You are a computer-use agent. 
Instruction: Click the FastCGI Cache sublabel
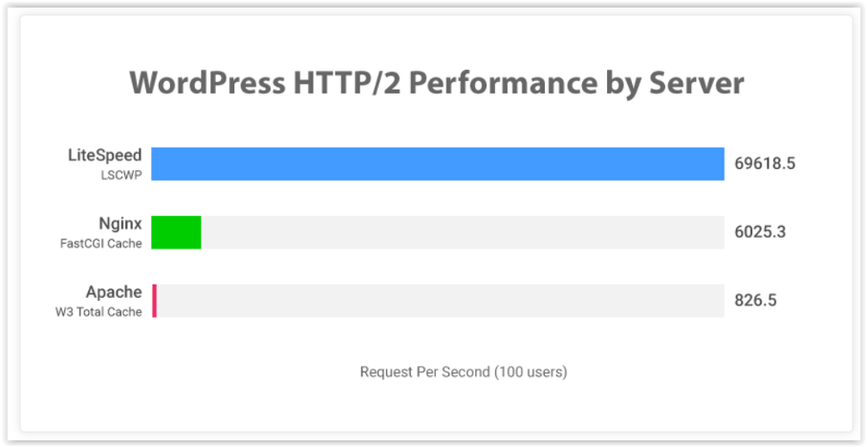(100, 244)
